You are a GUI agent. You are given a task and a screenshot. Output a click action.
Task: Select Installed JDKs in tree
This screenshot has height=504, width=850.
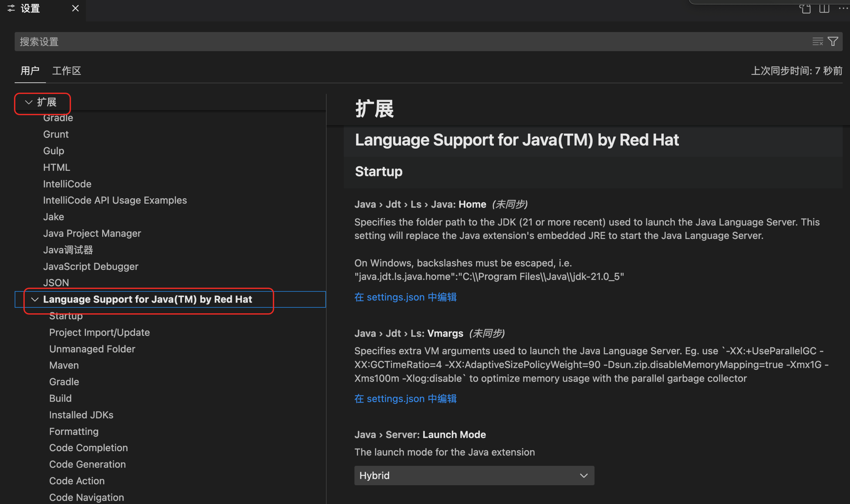pyautogui.click(x=81, y=415)
